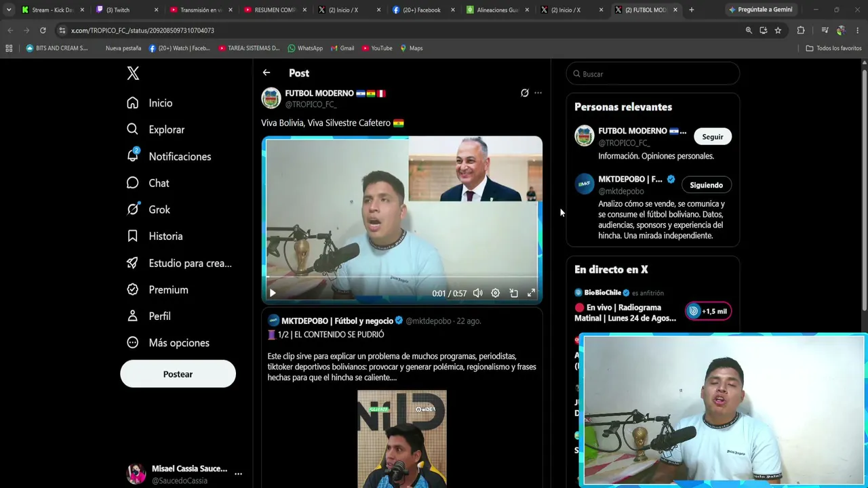Open Todos los favoritos folder
Image resolution: width=868 pixels, height=488 pixels.
pyautogui.click(x=833, y=48)
